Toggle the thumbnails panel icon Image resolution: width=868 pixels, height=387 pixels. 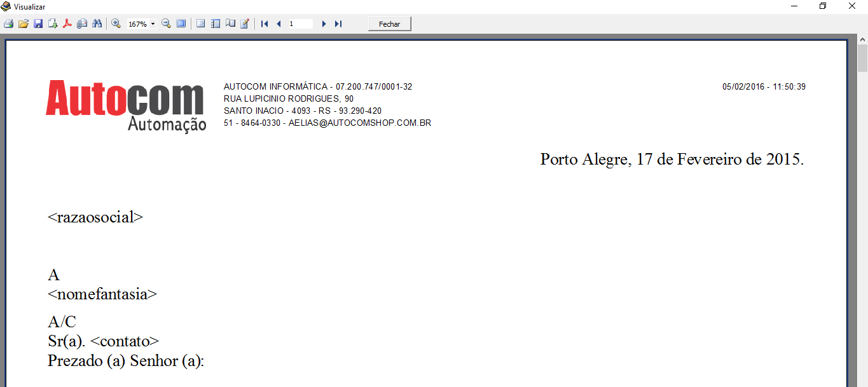tap(216, 24)
